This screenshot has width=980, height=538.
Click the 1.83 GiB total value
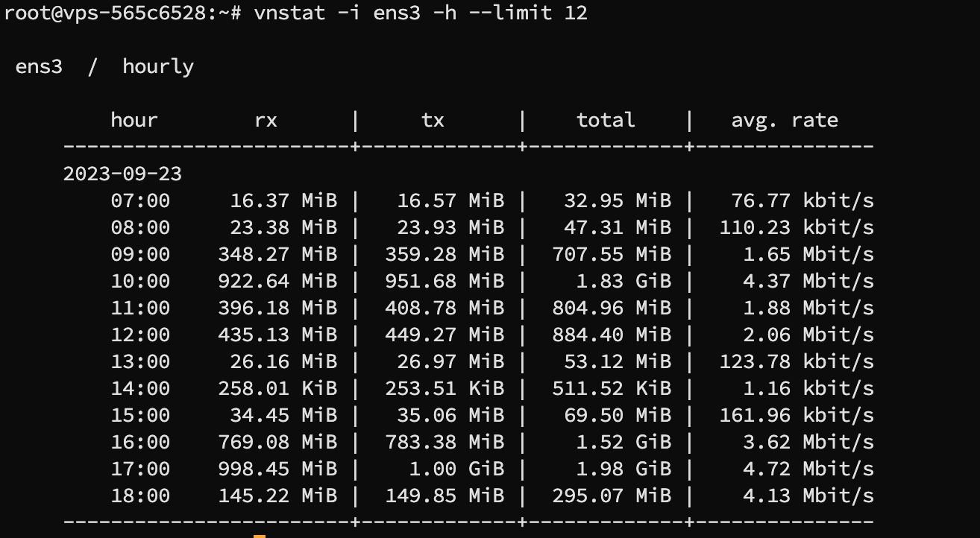tap(624, 281)
